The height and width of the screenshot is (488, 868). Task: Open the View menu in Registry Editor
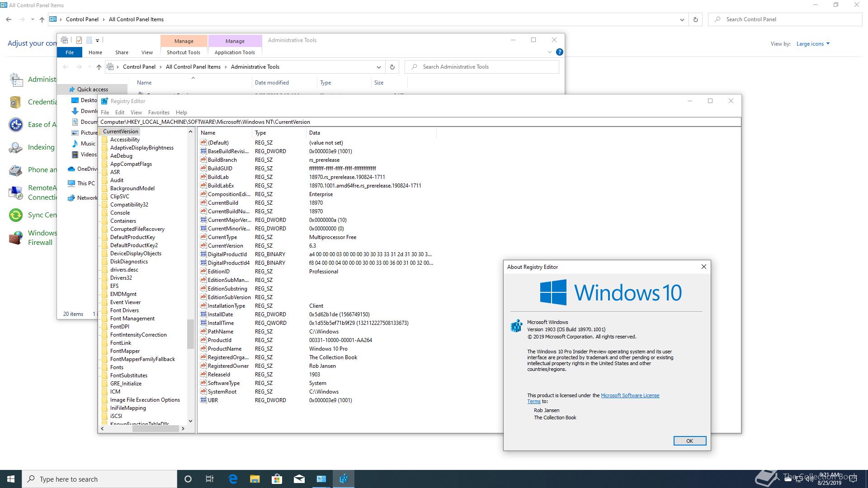pos(136,113)
